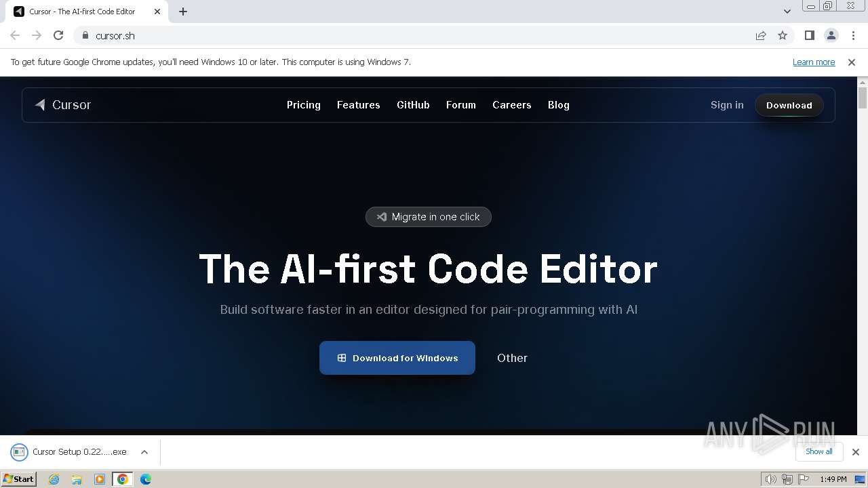Viewport: 868px width, 488px height.
Task: Click Sign in
Action: 727,105
